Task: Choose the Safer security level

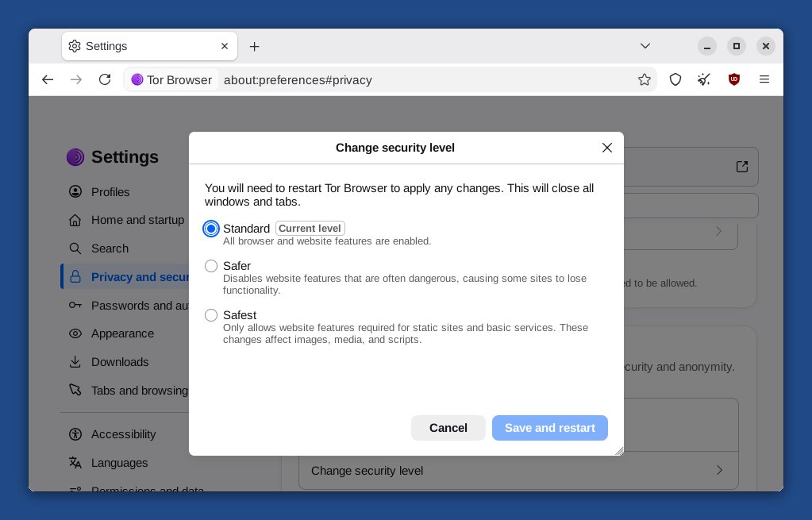Action: click(x=211, y=266)
